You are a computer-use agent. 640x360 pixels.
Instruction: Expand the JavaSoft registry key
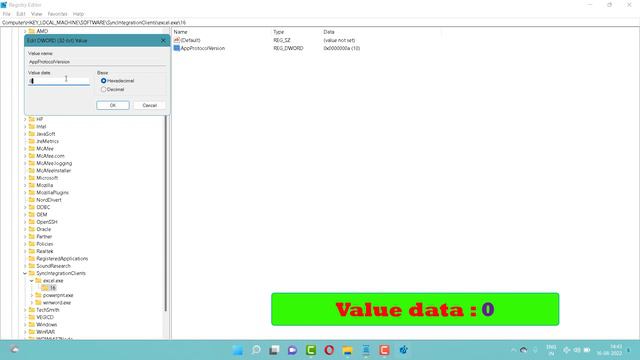(25, 134)
